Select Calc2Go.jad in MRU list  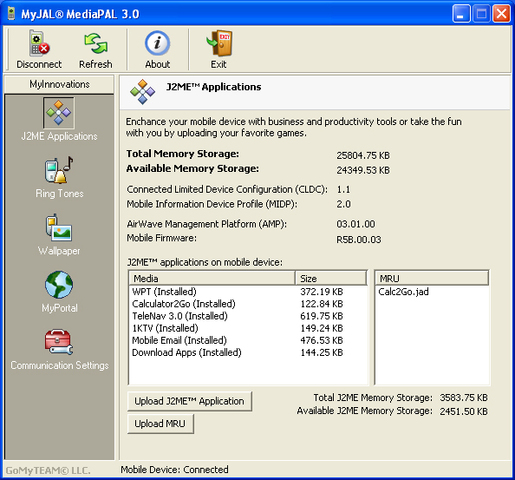coord(403,292)
